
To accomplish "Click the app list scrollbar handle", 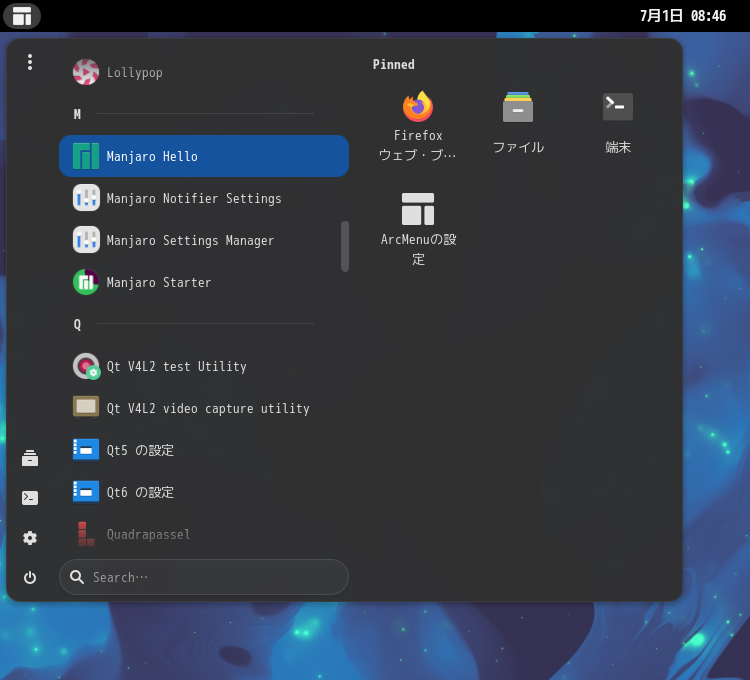I will [345, 246].
